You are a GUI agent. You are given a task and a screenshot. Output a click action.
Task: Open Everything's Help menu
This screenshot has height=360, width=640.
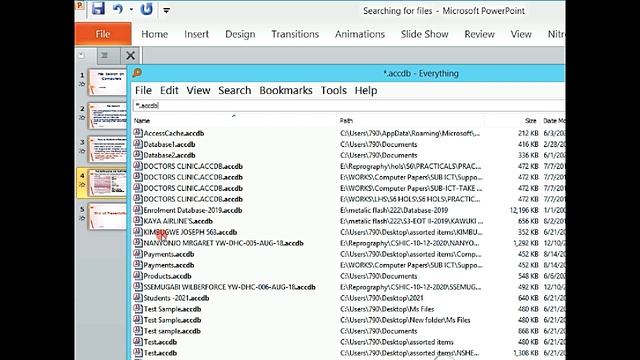tap(366, 90)
